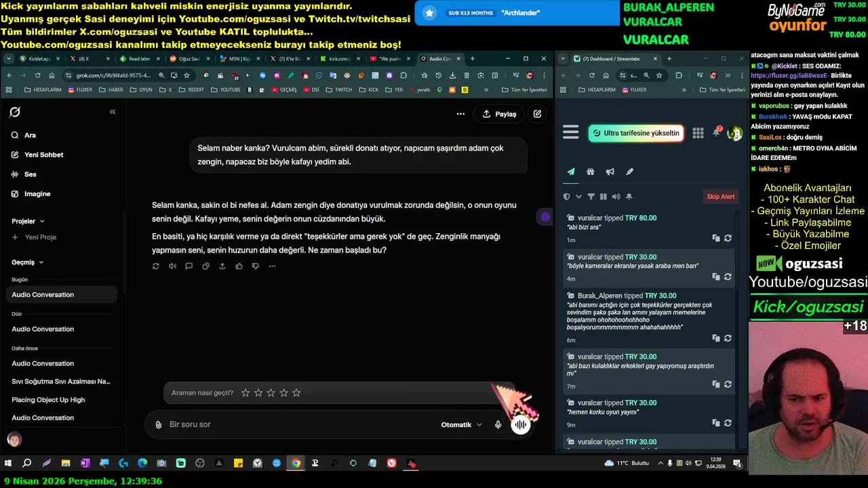Click Ultra tarifesine yükseltin button
This screenshot has height=488, width=868.
coord(636,133)
